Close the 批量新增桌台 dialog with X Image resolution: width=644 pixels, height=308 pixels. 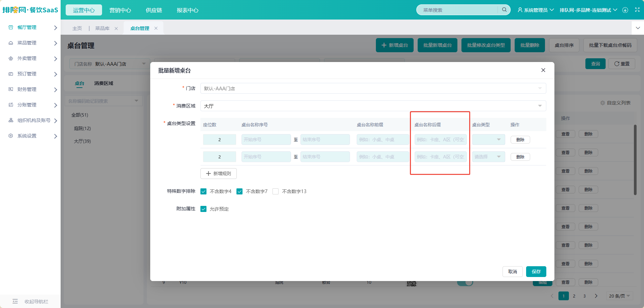coord(543,70)
